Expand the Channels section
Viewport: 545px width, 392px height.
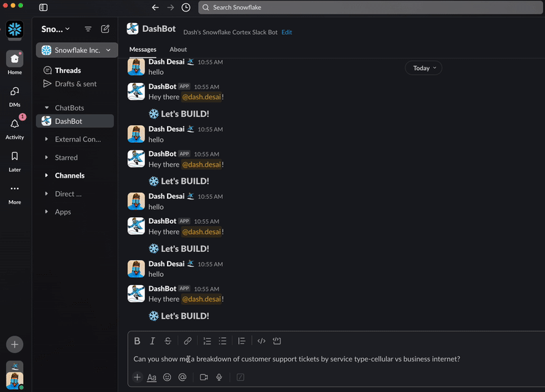click(46, 176)
